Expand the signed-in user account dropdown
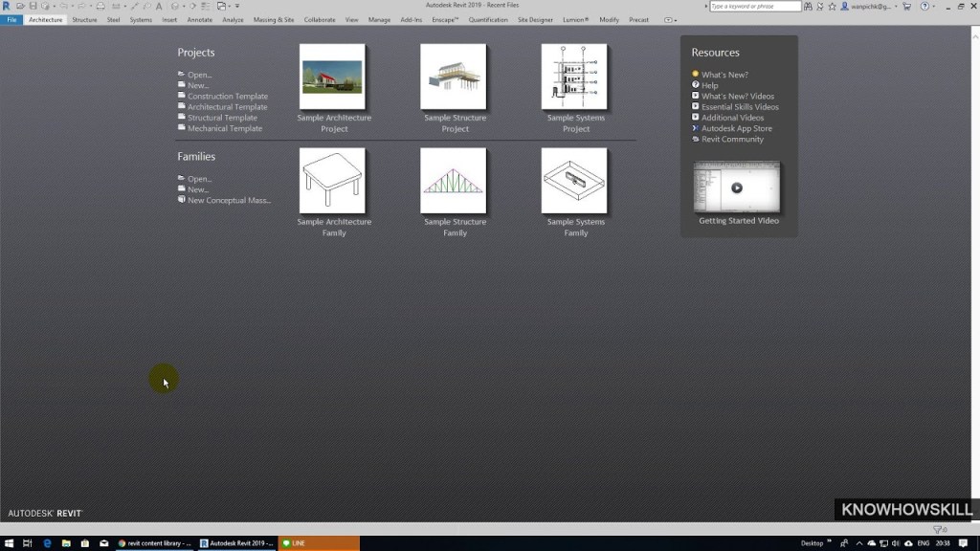The height and width of the screenshot is (551, 980). pos(897,6)
